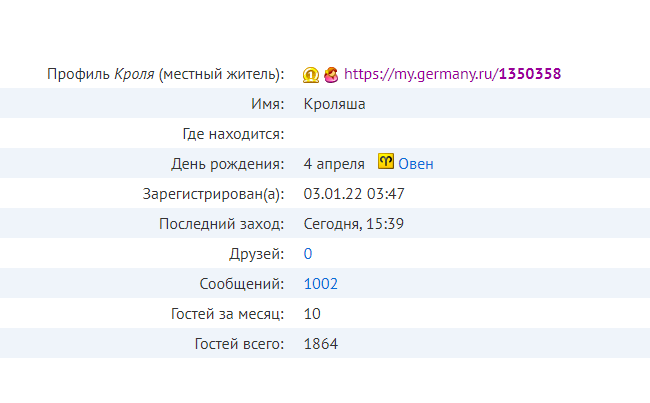Click the Гостей за месяц label

228,314
